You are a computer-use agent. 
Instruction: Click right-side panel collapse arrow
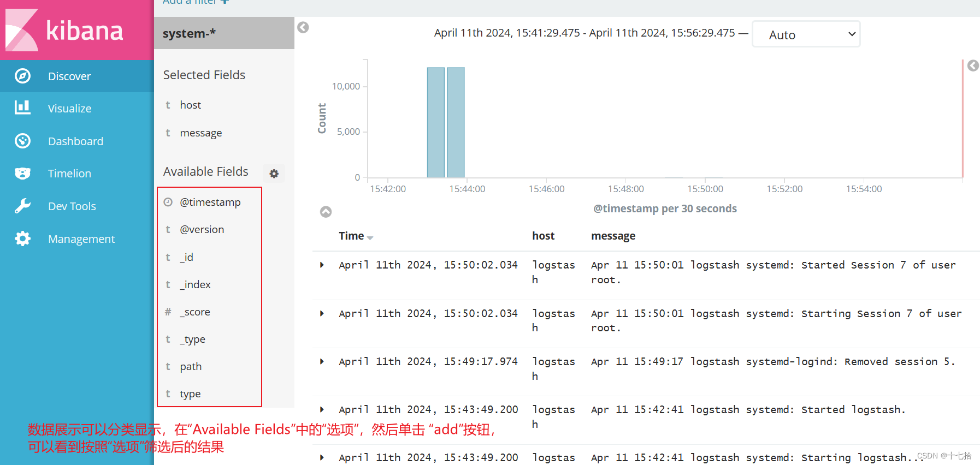973,65
